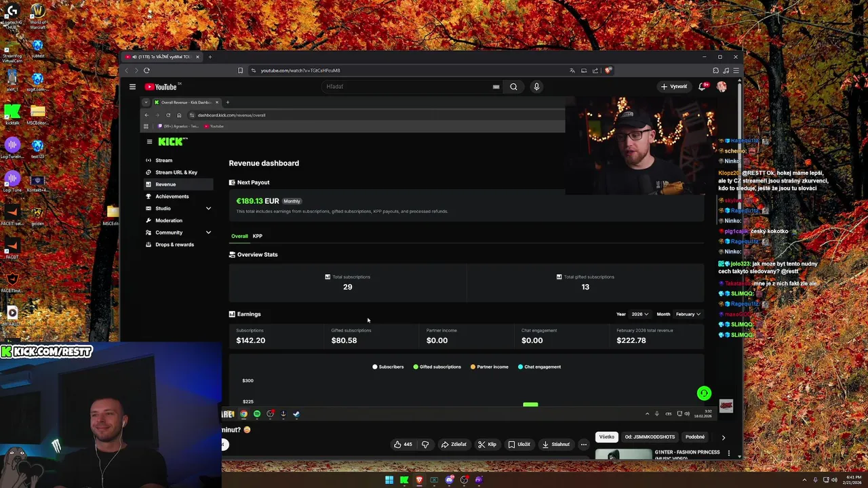The width and height of the screenshot is (868, 488).
Task: Open YouTube notifications bell
Action: 703,87
